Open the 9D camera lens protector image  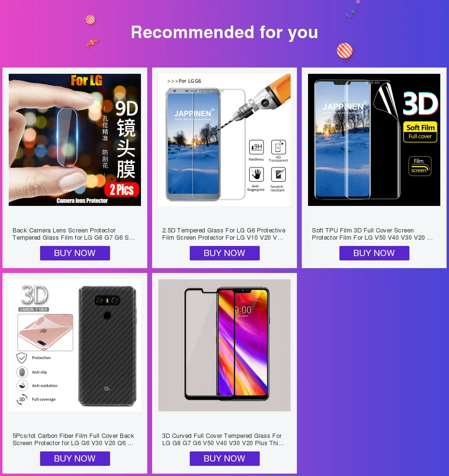tap(75, 140)
